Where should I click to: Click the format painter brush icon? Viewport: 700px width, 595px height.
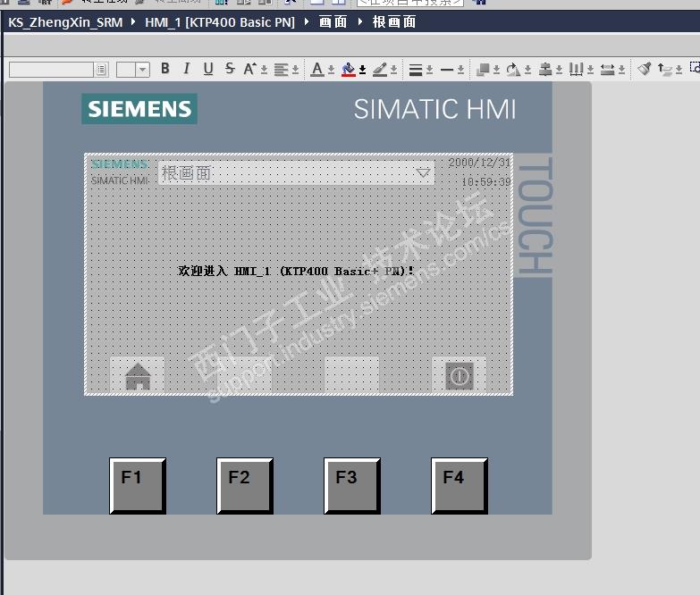tap(644, 69)
